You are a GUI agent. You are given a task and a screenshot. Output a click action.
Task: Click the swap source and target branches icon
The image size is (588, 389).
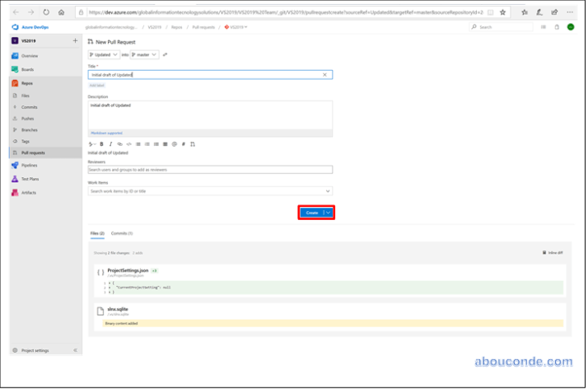(166, 54)
